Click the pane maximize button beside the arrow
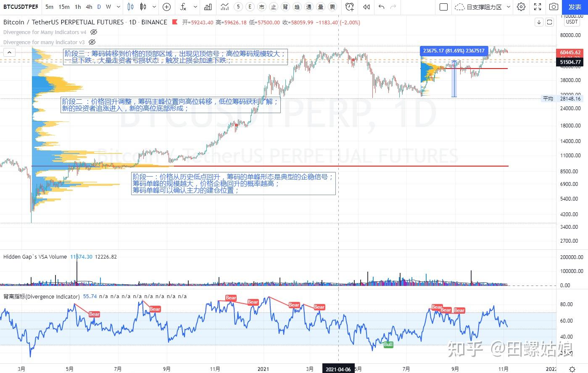The image size is (588, 373). (549, 22)
